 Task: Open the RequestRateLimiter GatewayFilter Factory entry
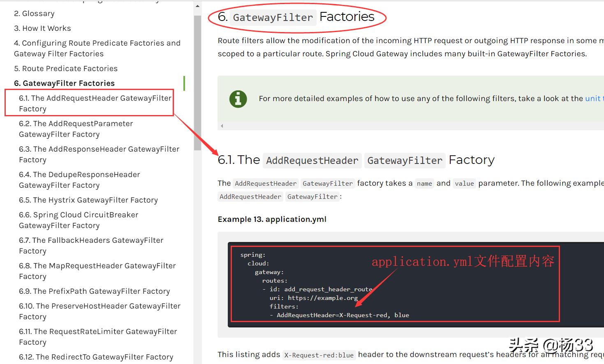point(98,336)
